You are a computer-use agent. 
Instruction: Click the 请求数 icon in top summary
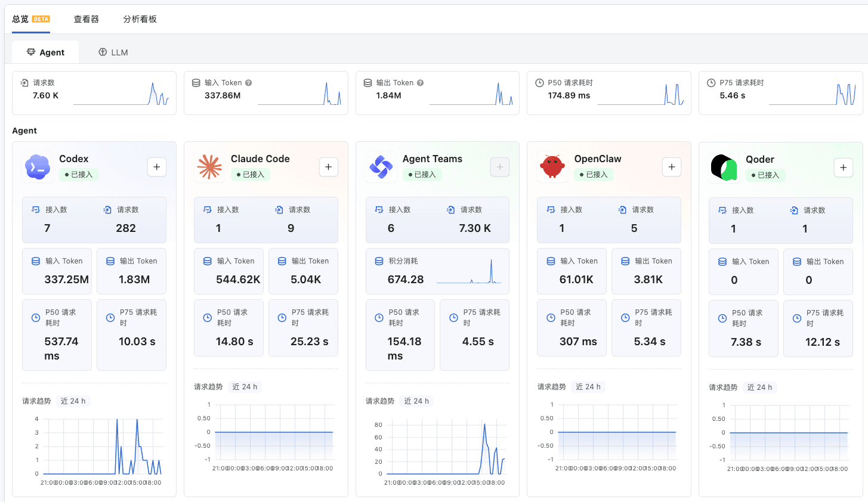[24, 83]
